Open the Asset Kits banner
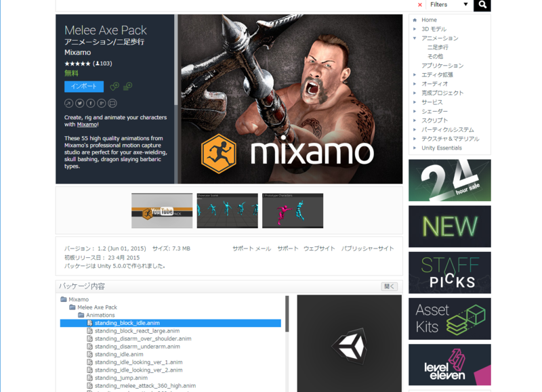Image resolution: width=542 pixels, height=392 pixels. coord(450,319)
